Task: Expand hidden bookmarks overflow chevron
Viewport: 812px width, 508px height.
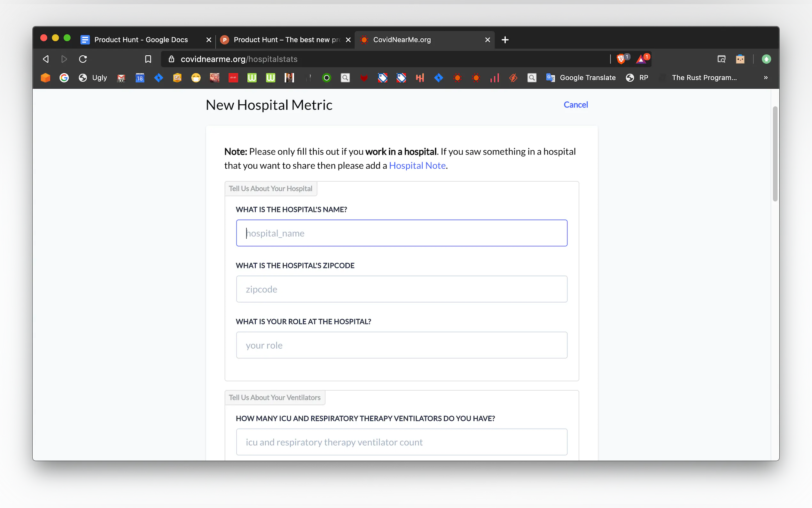Action: tap(766, 78)
